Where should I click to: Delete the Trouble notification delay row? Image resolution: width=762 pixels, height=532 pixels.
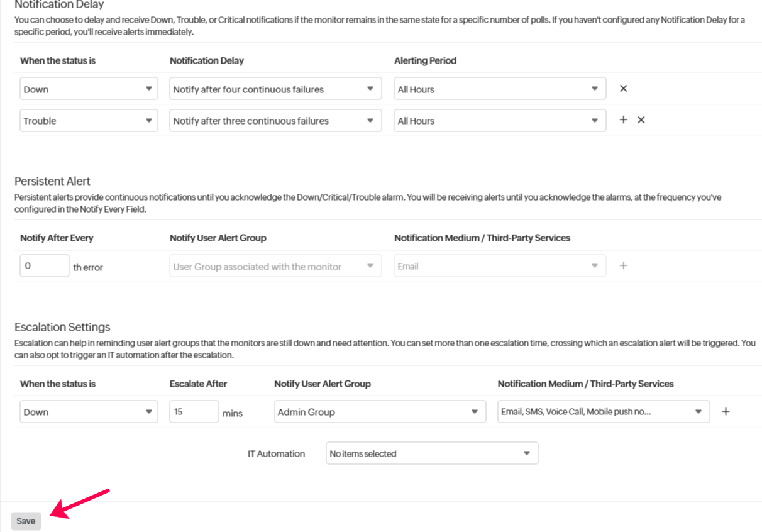point(641,120)
